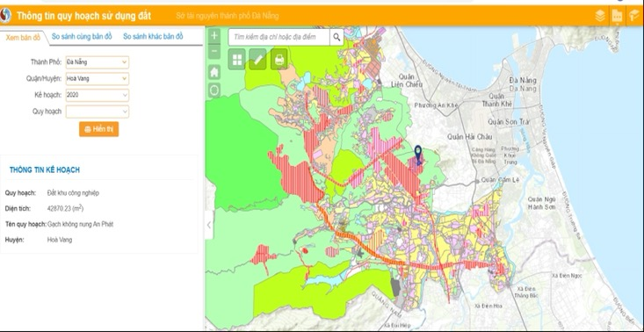Click the search magnifier icon
644x332 pixels.
[336, 38]
